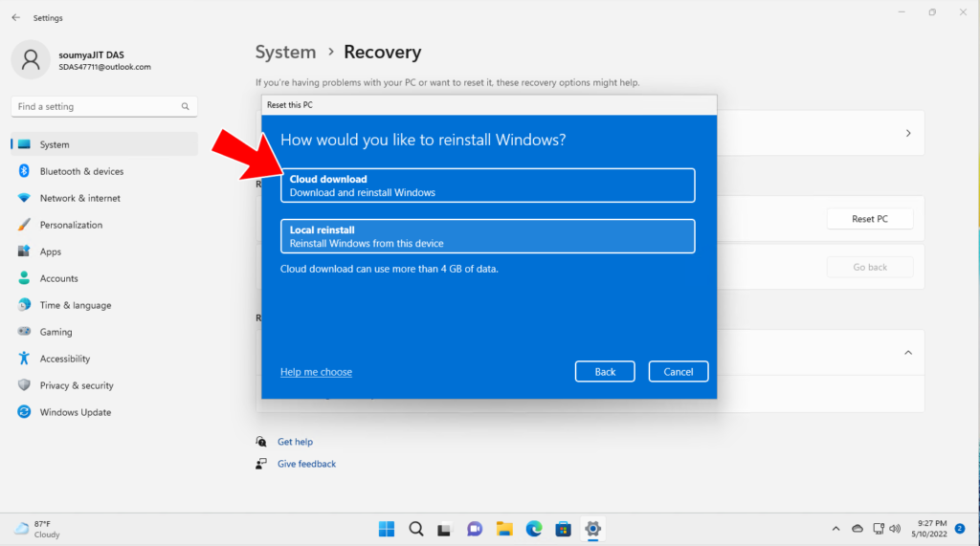Click the search magnifier in Find a setting
Screen dimensions: 980x546
185,107
